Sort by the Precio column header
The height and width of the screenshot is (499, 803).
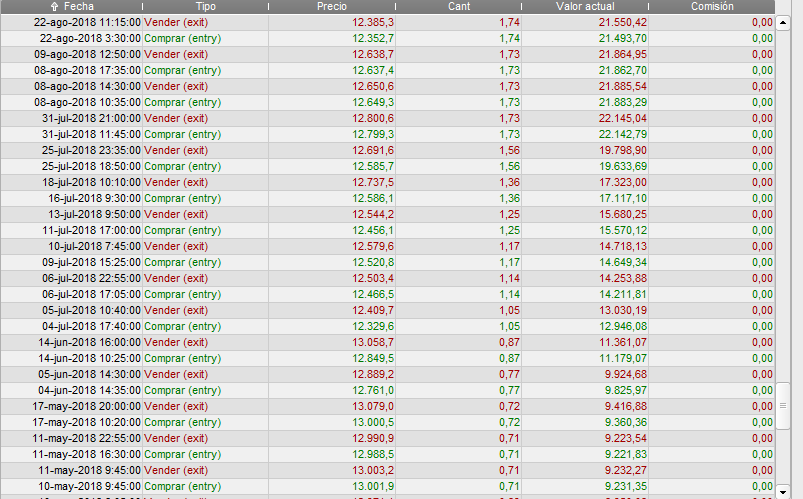[332, 7]
